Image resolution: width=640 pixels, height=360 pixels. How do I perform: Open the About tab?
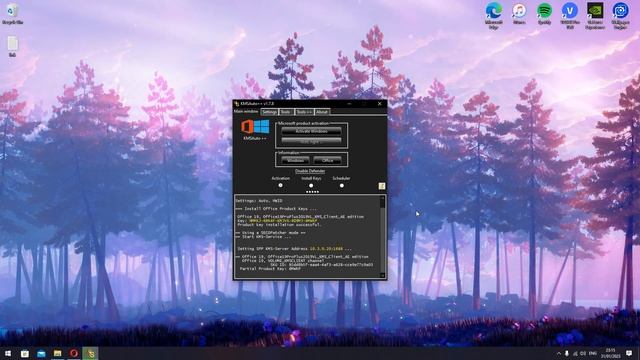point(322,112)
